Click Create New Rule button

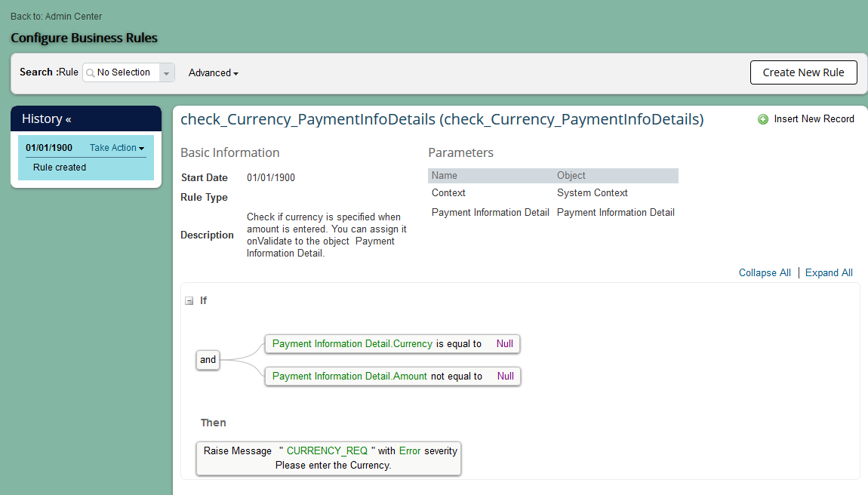(x=803, y=72)
